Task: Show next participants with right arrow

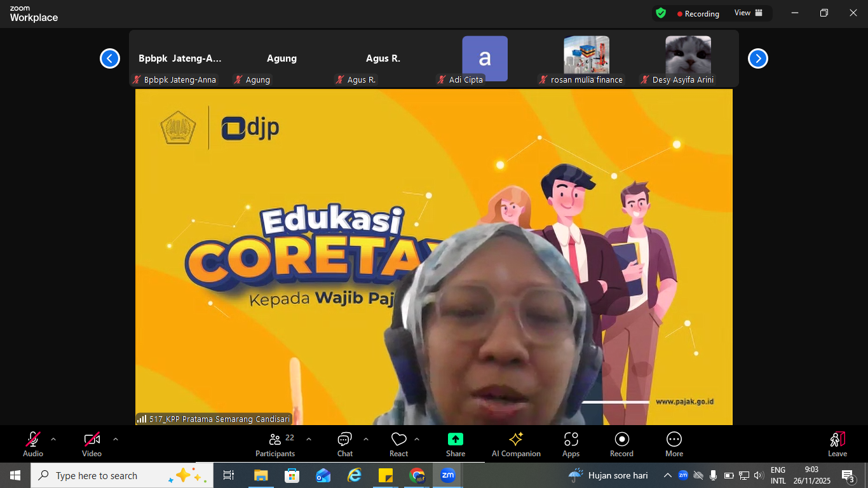Action: click(757, 58)
